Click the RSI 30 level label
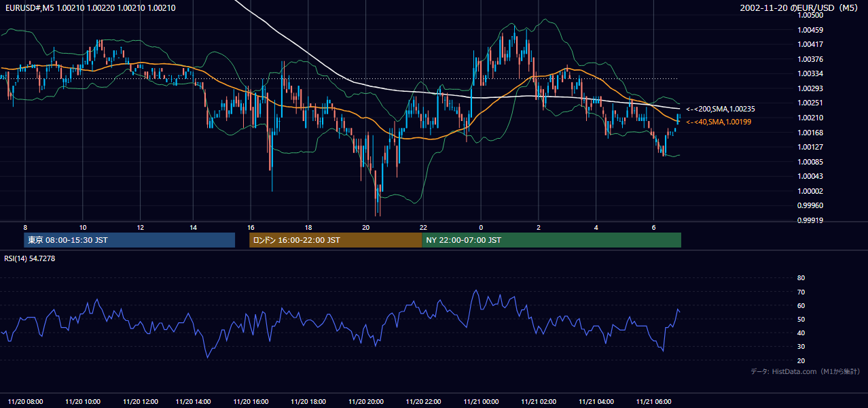The height and width of the screenshot is (408, 868). [801, 347]
